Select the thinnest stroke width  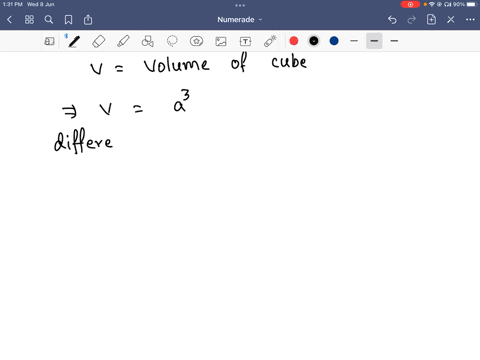[354, 41]
